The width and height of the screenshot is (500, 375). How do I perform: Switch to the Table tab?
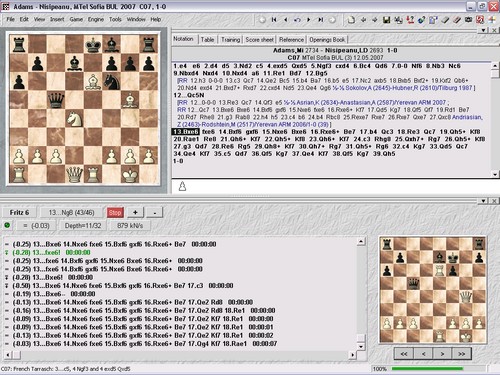point(207,40)
